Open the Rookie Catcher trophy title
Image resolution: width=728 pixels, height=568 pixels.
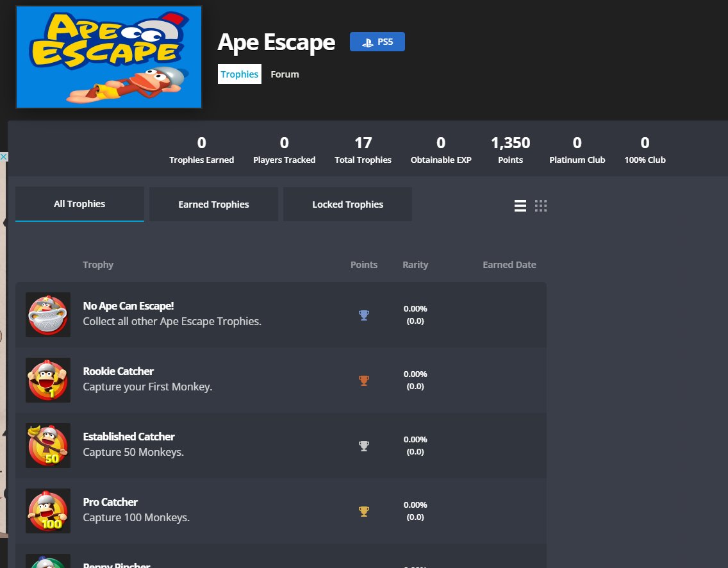click(x=119, y=372)
